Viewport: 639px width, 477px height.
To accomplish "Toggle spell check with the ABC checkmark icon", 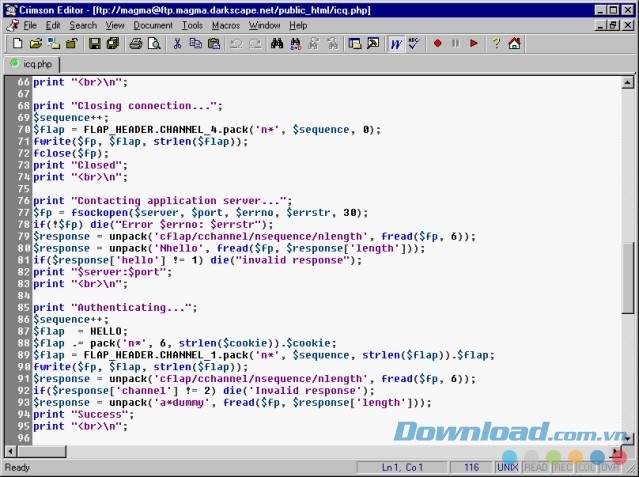I will click(x=414, y=43).
